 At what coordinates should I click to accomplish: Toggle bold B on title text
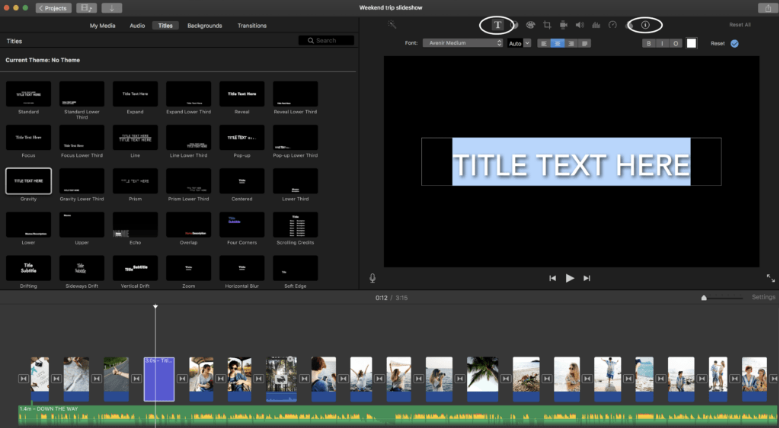tap(648, 44)
